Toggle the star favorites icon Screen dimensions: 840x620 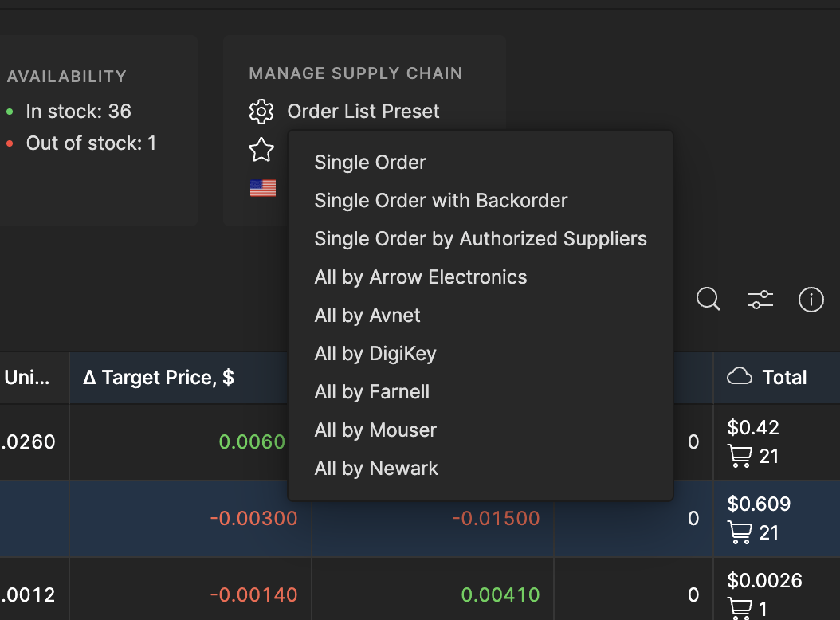(261, 149)
